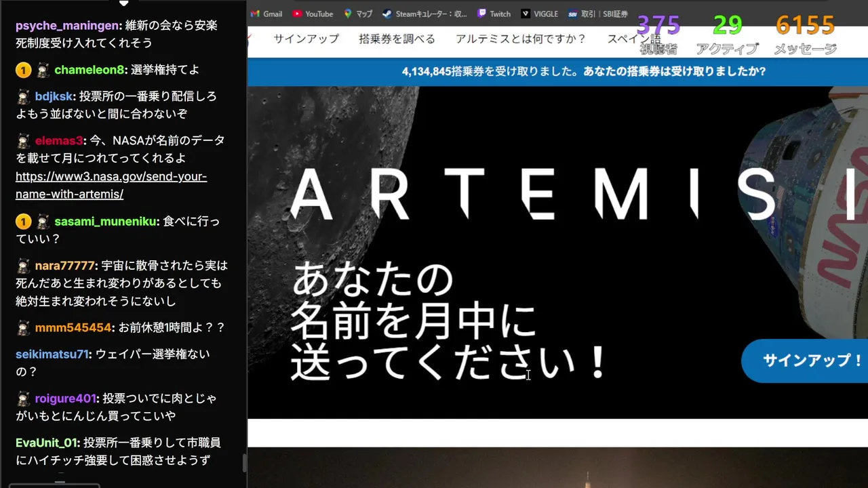
Task: Open the マップ bookmark
Action: click(x=358, y=14)
